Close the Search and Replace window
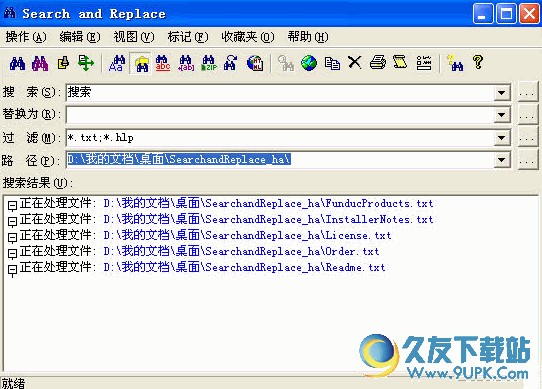Screen dimensions: 542x389 point(529,14)
